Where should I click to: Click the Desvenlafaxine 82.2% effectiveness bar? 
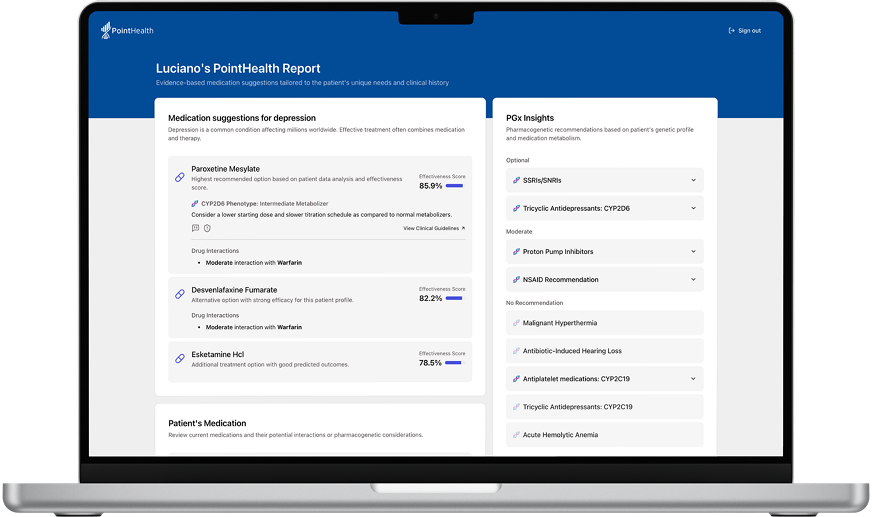tap(454, 299)
